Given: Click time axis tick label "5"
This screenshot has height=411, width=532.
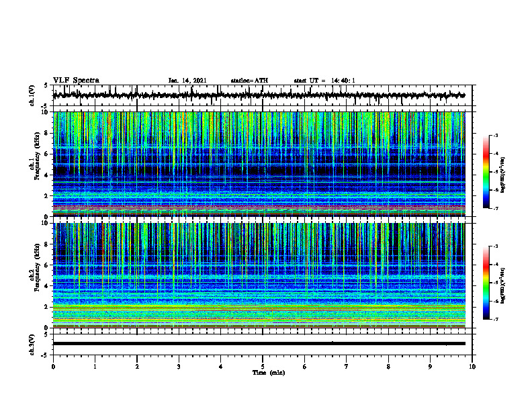Looking at the screenshot, I should tap(263, 367).
